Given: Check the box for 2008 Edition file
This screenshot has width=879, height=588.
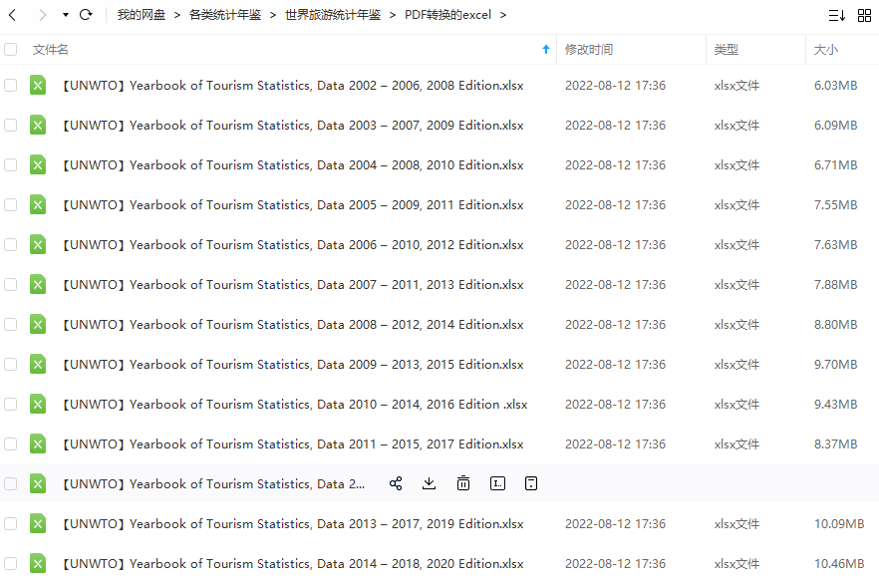Looking at the screenshot, I should click(11, 85).
